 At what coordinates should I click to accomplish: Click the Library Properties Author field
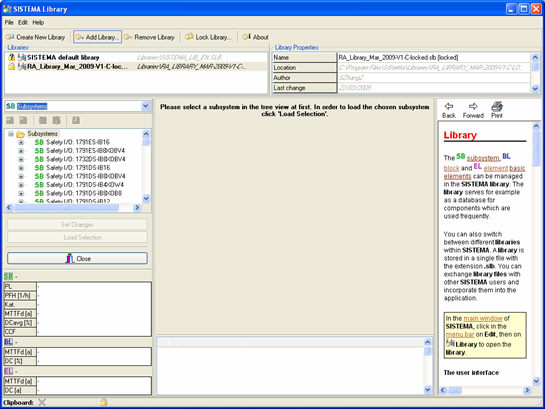point(434,77)
